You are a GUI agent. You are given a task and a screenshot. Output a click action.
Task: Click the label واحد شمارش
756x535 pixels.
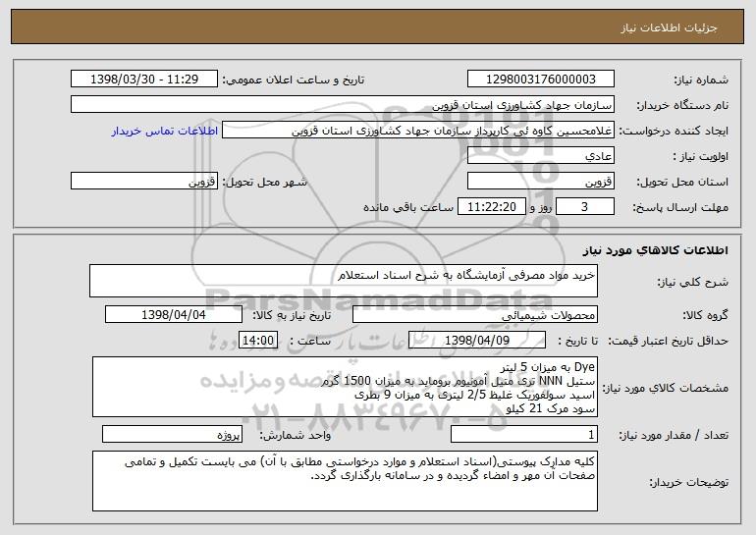pos(296,436)
